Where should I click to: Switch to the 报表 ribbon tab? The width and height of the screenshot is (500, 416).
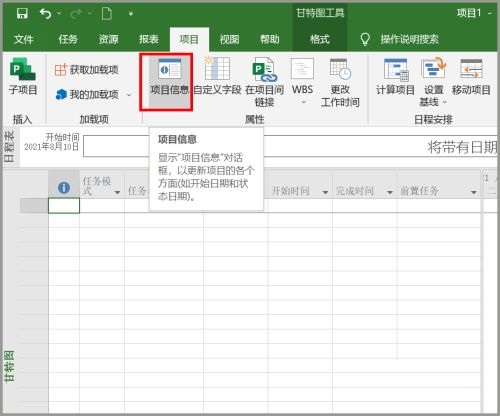(x=149, y=39)
